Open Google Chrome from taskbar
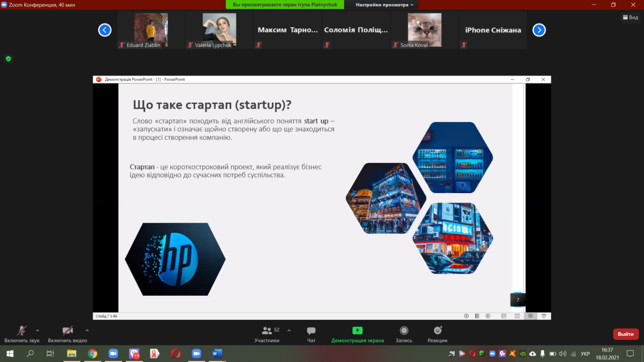 coord(93,354)
